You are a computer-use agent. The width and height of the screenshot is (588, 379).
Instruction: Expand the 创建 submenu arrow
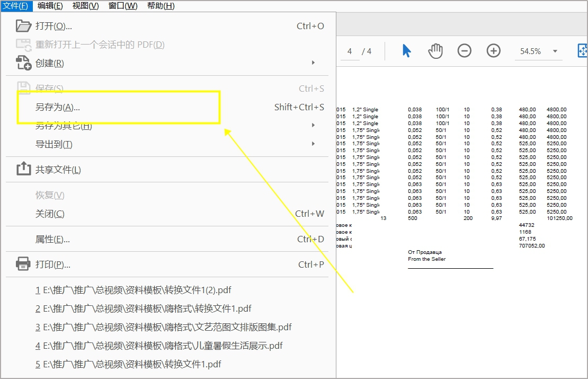coord(313,63)
